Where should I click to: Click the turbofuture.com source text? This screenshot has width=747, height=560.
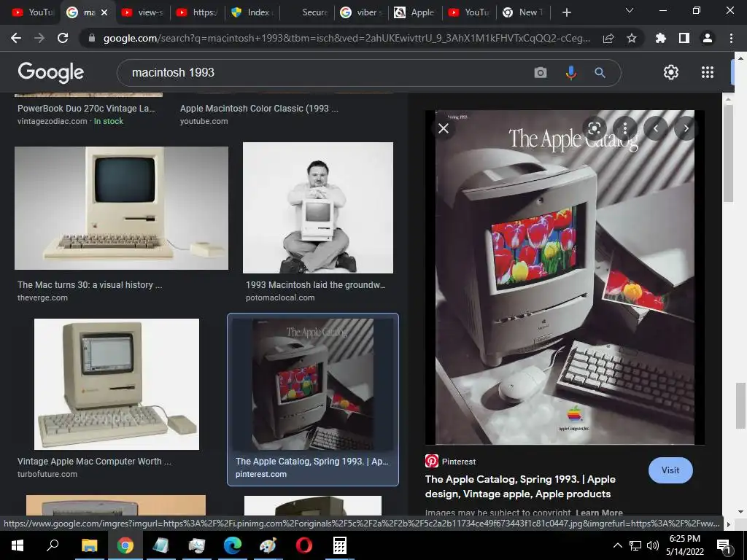tap(47, 474)
